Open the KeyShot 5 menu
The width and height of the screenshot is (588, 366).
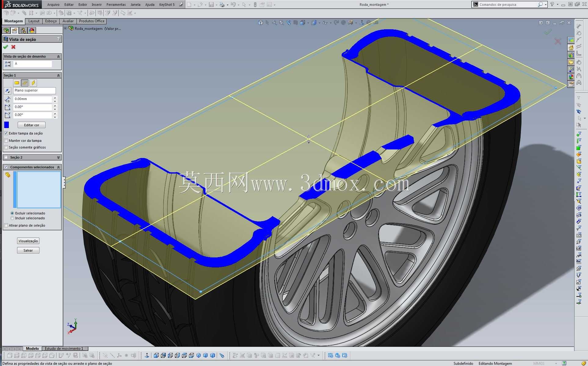point(167,5)
